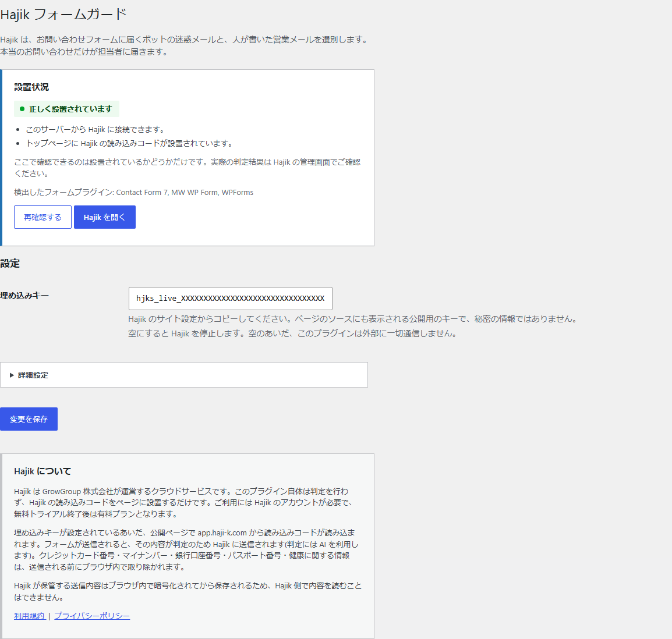The width and height of the screenshot is (672, 639).
Task: Click the トップページに Hajik の読み込みコード bullet
Action: pos(129,144)
